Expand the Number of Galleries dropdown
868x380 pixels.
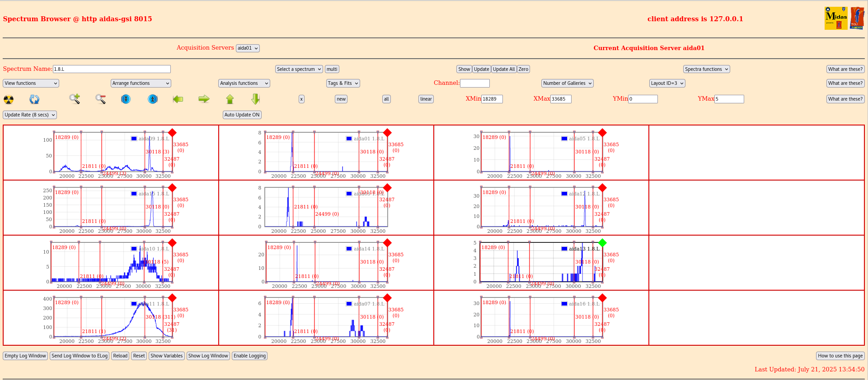tap(568, 83)
